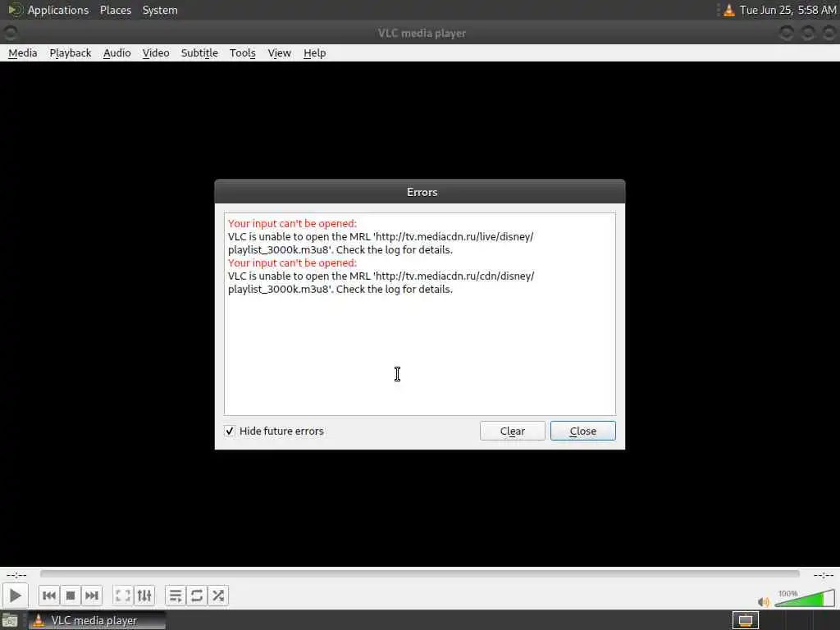Viewport: 840px width, 630px height.
Task: Open extended settings equalizer icon
Action: (x=144, y=596)
